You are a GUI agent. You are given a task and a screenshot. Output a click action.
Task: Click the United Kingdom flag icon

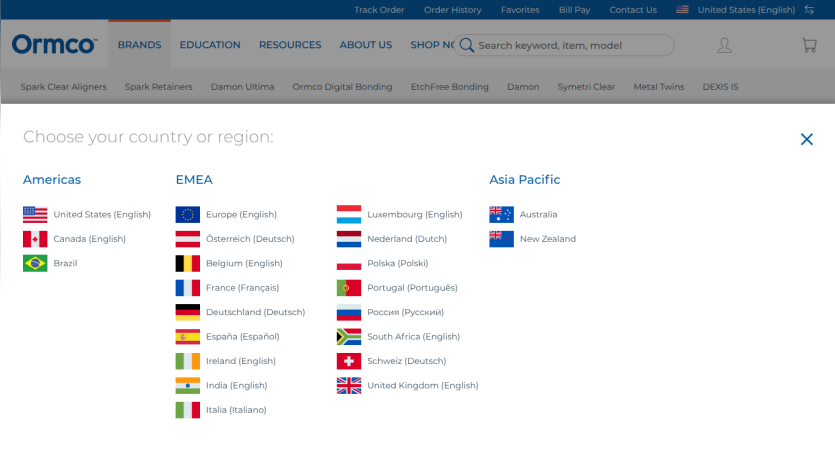349,386
